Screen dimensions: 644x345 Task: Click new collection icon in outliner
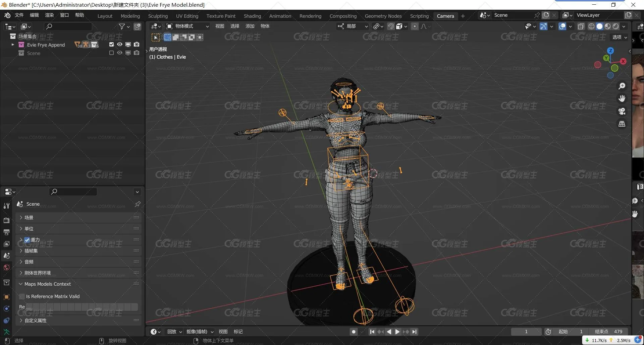(138, 26)
